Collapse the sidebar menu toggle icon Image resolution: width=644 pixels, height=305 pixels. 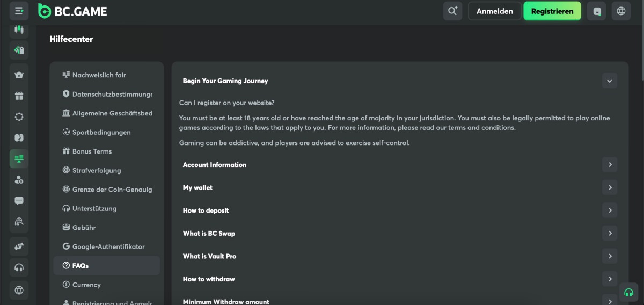click(19, 11)
